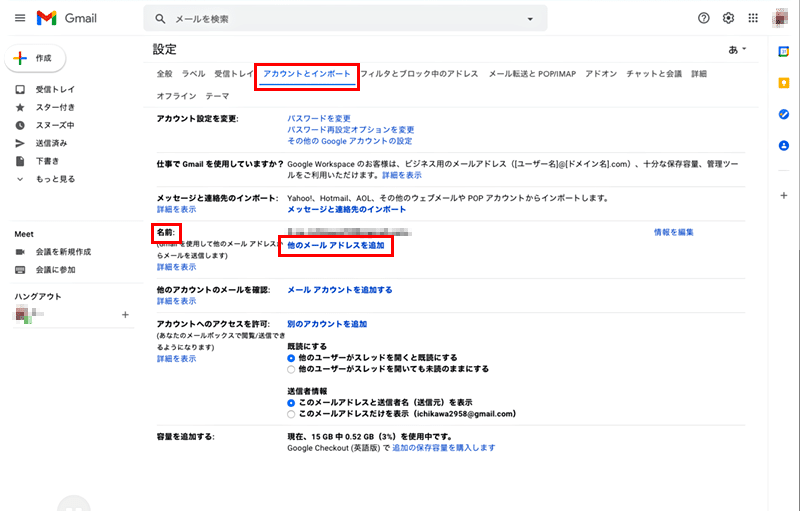Click 詳細を表示 under 他のアカウントのメールを確認
Viewport: 800px width, 511px height.
(x=176, y=301)
